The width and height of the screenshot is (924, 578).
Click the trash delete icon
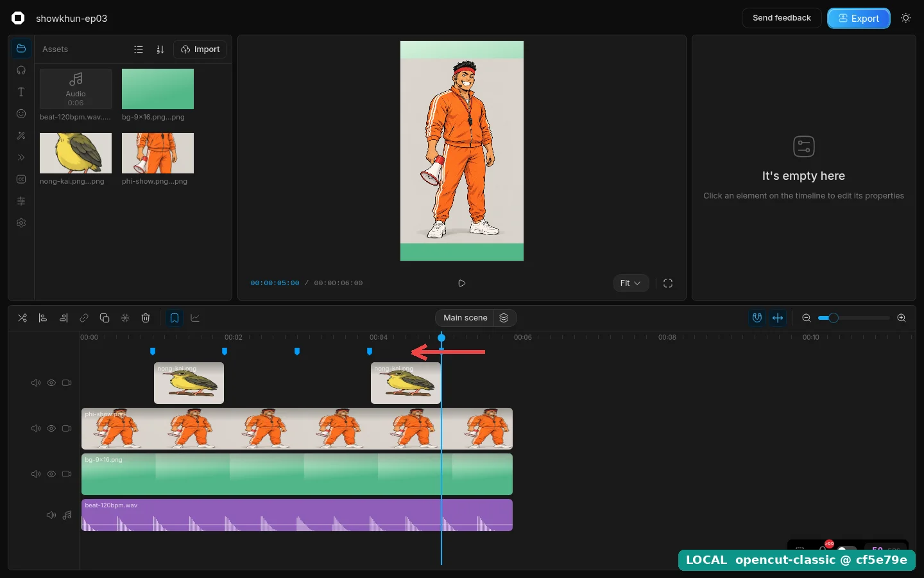(x=146, y=318)
